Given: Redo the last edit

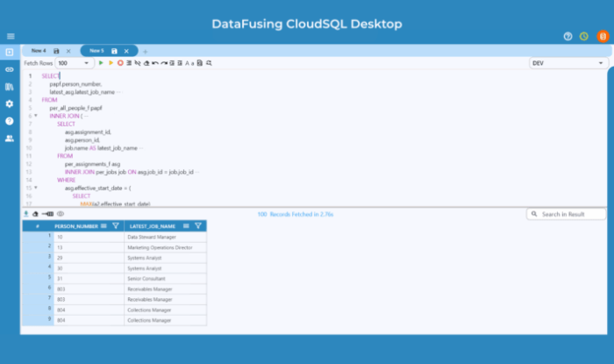Looking at the screenshot, I should (x=164, y=62).
